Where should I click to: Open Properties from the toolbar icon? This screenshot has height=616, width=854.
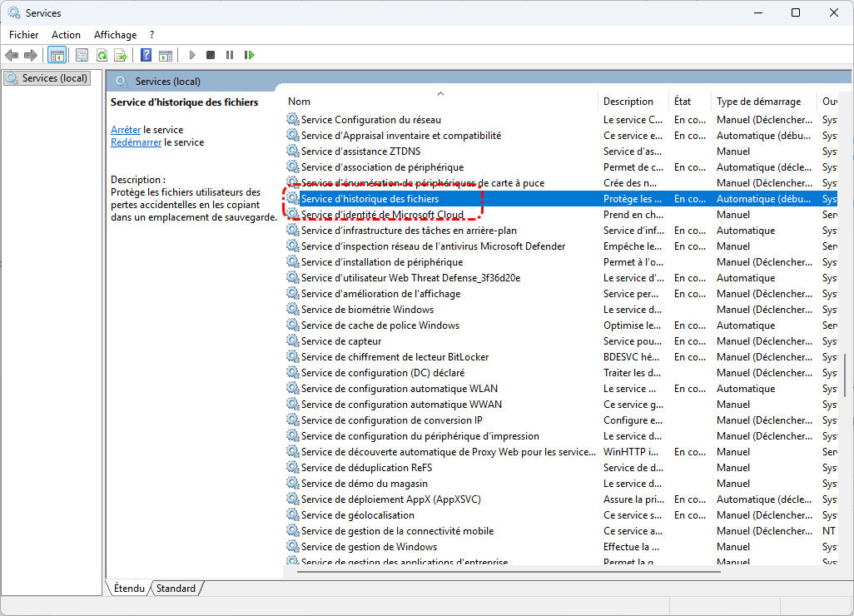[82, 55]
